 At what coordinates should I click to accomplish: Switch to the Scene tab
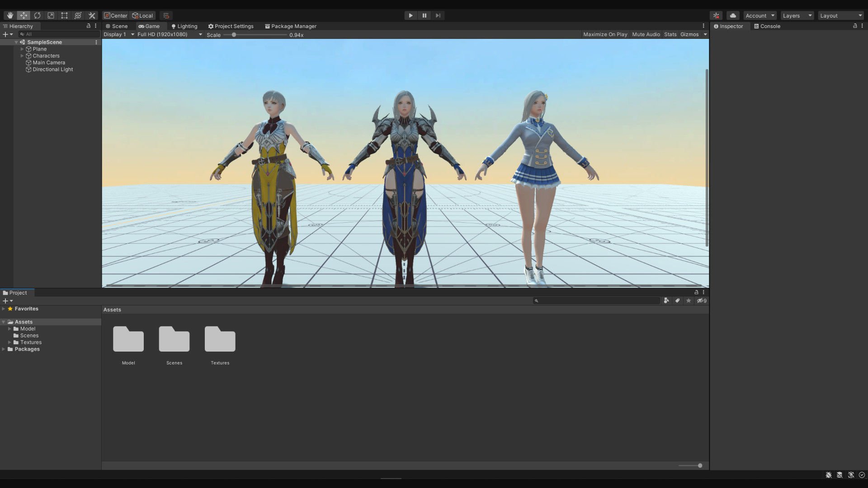pyautogui.click(x=117, y=26)
